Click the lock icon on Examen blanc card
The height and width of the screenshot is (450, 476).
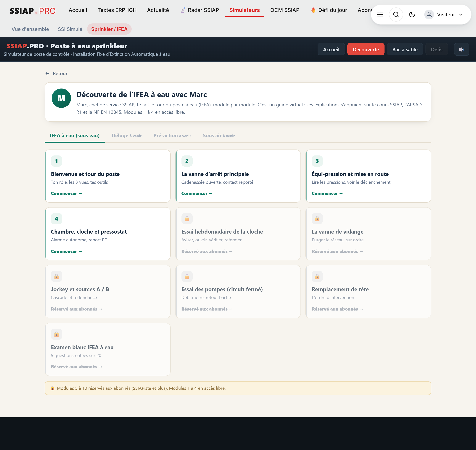(56, 334)
